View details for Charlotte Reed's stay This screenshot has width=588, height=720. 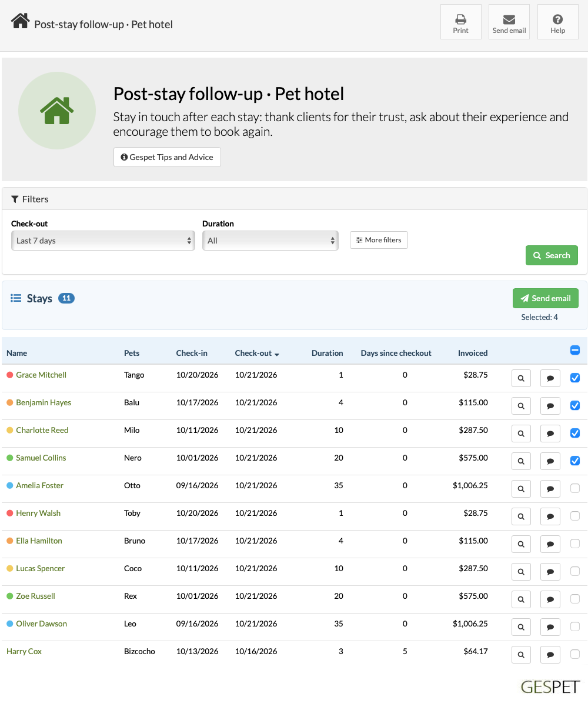pos(521,434)
